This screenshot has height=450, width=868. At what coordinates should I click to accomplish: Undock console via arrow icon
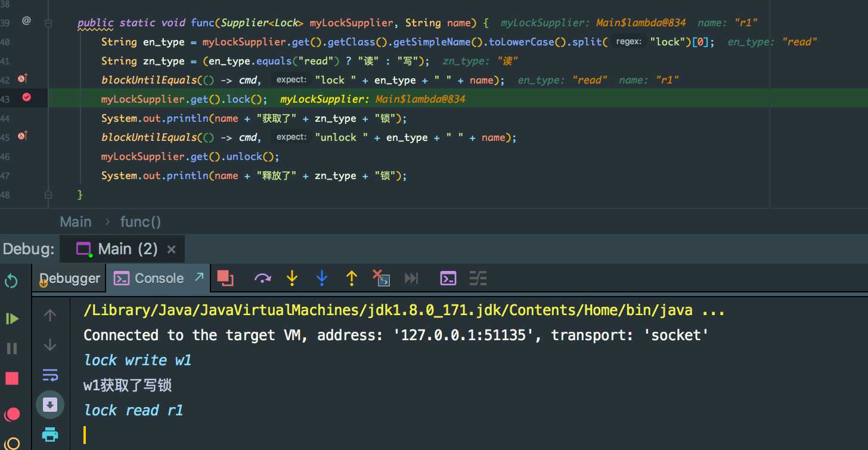(199, 276)
